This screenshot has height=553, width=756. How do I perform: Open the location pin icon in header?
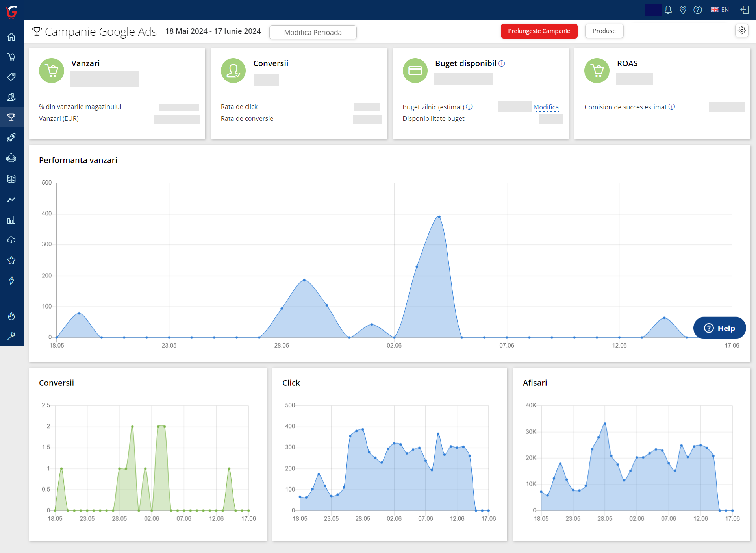(683, 10)
